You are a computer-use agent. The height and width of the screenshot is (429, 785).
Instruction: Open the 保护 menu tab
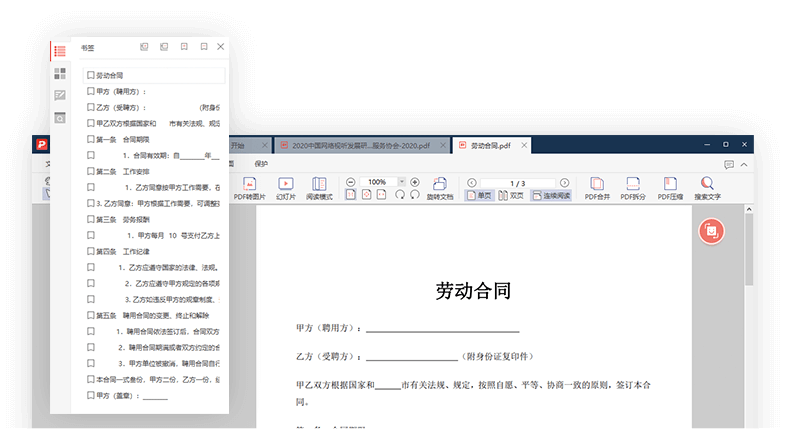261,163
